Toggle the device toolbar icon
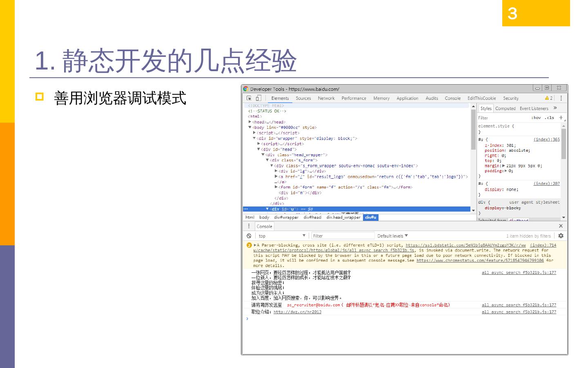The height and width of the screenshot is (368, 588). click(258, 98)
